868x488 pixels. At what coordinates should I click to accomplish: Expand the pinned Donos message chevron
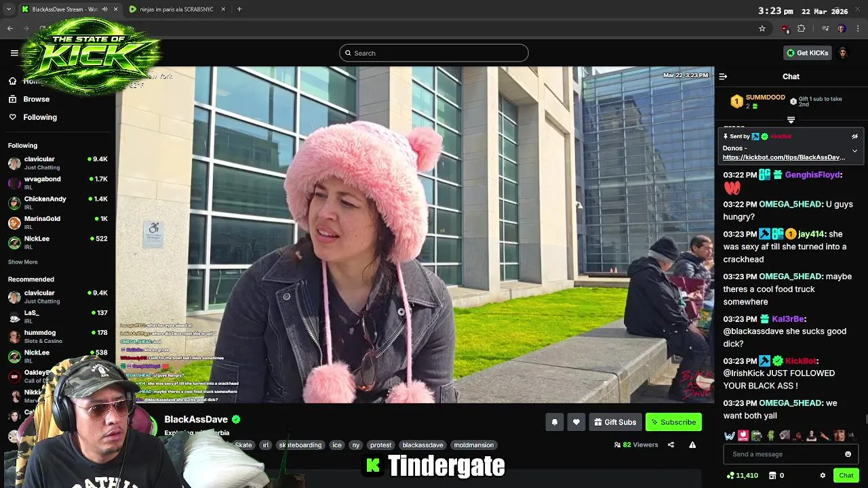point(854,150)
